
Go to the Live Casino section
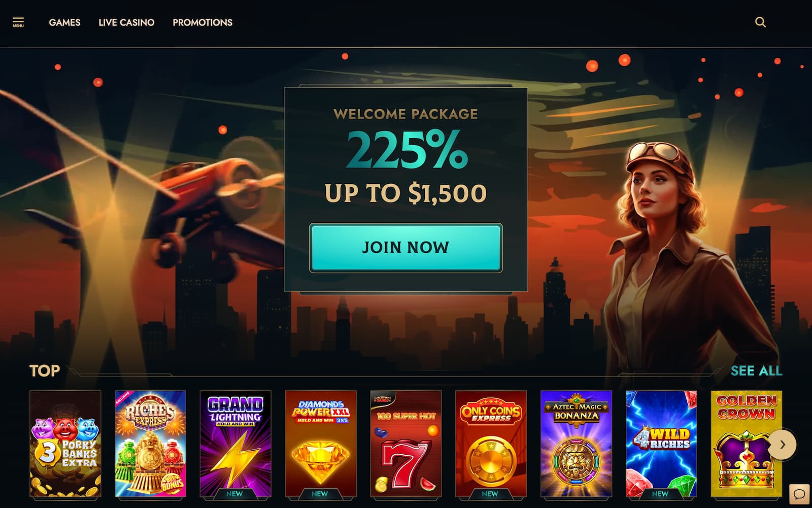(126, 22)
